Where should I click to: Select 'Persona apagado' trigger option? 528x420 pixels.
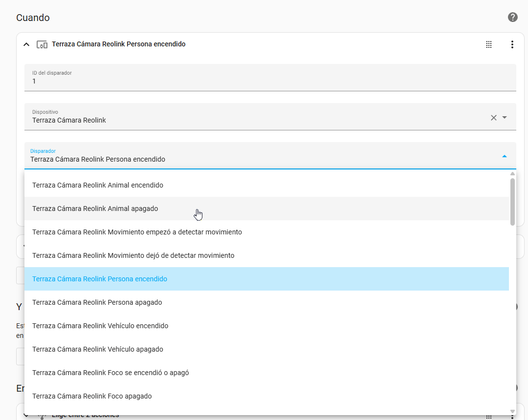267,302
